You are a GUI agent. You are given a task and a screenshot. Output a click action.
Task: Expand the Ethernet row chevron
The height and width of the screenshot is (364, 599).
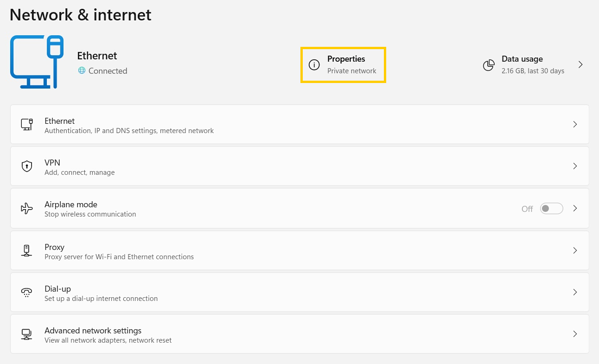coord(575,124)
